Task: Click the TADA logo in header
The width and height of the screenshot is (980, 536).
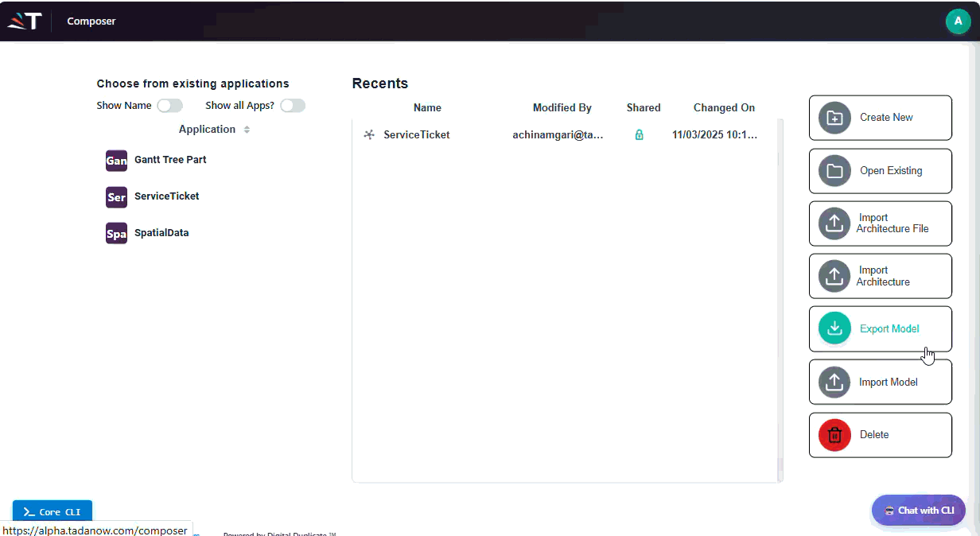Action: [24, 21]
